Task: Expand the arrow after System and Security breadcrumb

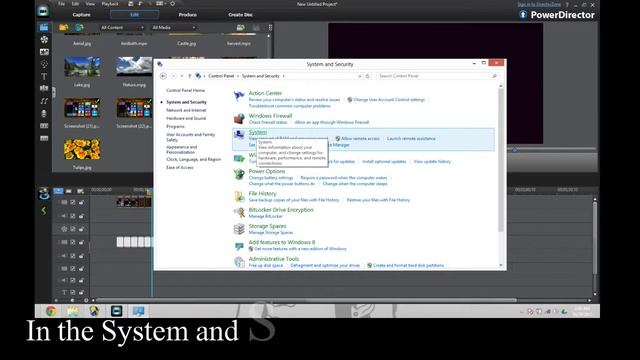Action: pyautogui.click(x=284, y=76)
